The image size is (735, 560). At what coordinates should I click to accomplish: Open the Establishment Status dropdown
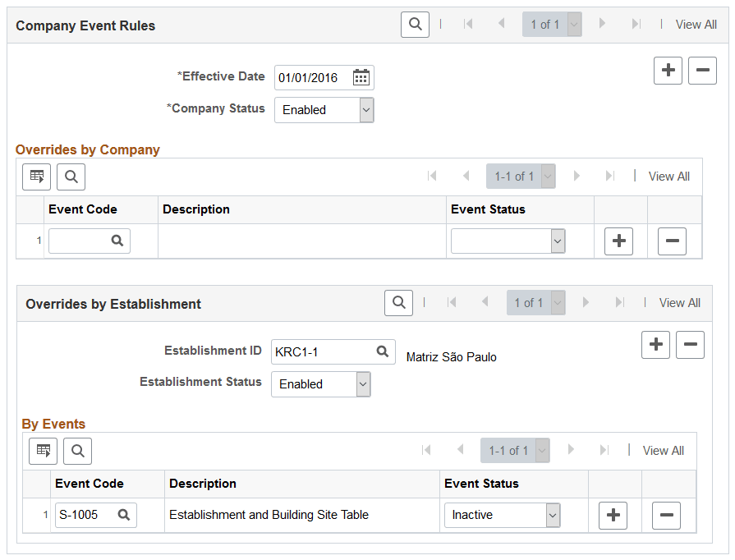pyautogui.click(x=364, y=384)
